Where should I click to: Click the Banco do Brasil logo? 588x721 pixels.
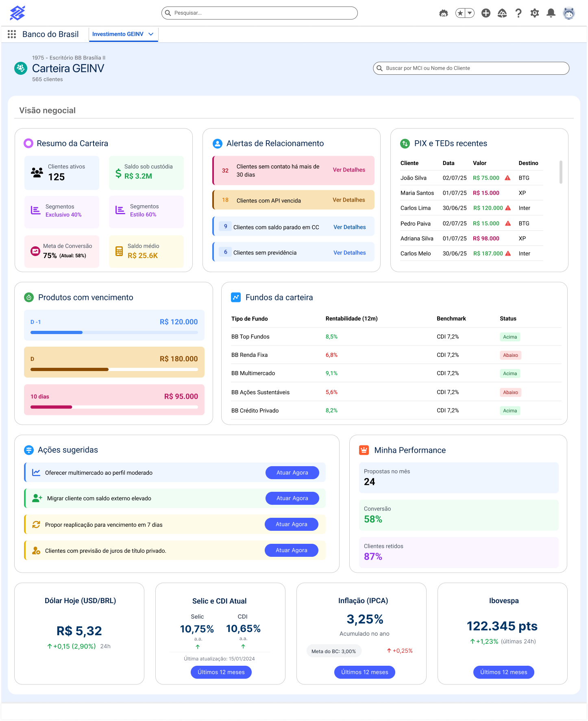pyautogui.click(x=17, y=13)
